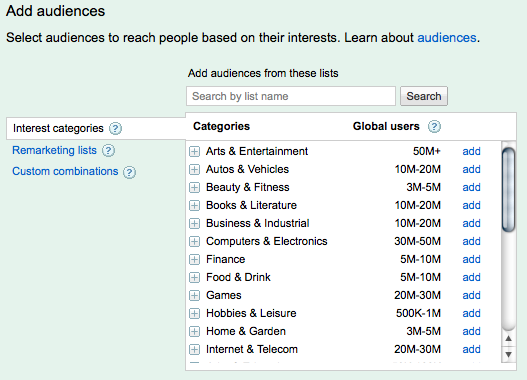Open the audiences help link
The image size is (527, 380).
[447, 38]
